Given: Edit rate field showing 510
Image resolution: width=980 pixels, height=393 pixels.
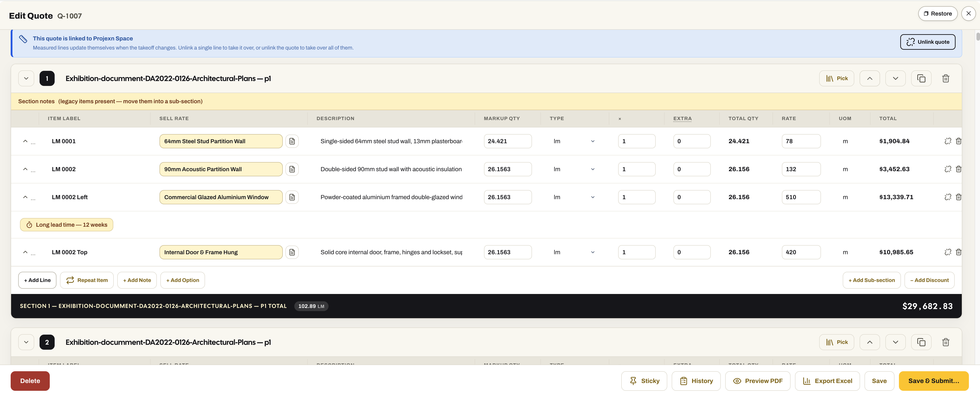Looking at the screenshot, I should click(x=801, y=197).
